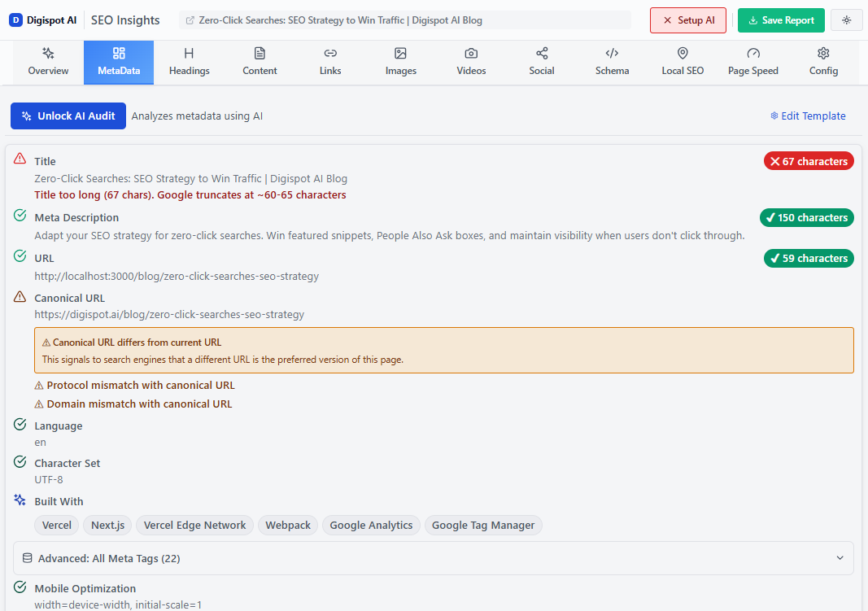Switch to the Overview tab
The width and height of the screenshot is (868, 611).
coord(48,61)
